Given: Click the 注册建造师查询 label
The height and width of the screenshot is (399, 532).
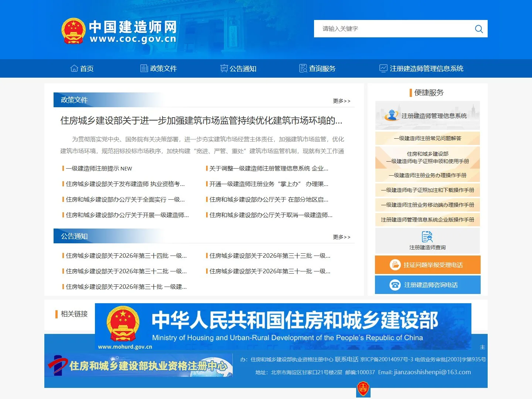Looking at the screenshot, I should pyautogui.click(x=427, y=247).
